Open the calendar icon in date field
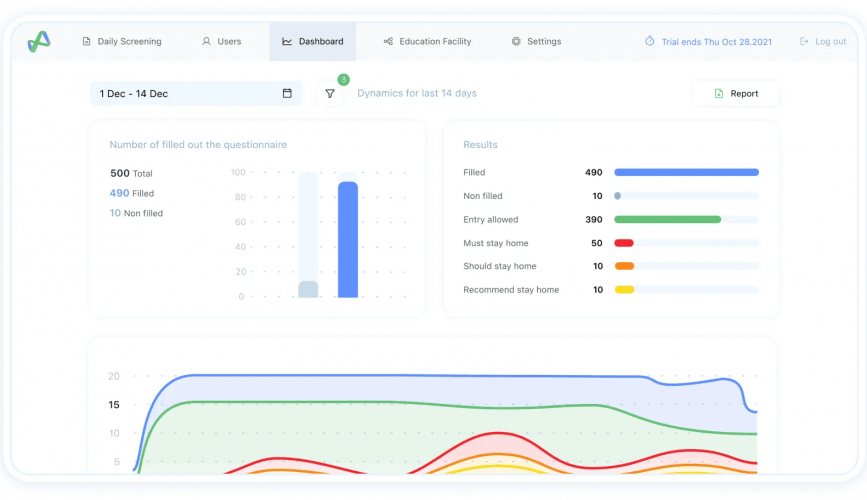 287,93
